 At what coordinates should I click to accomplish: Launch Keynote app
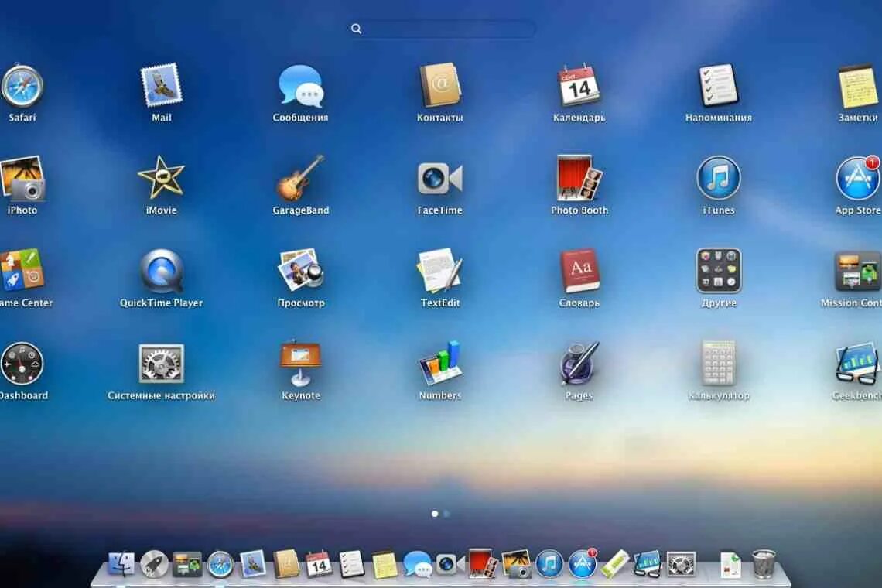(x=300, y=364)
